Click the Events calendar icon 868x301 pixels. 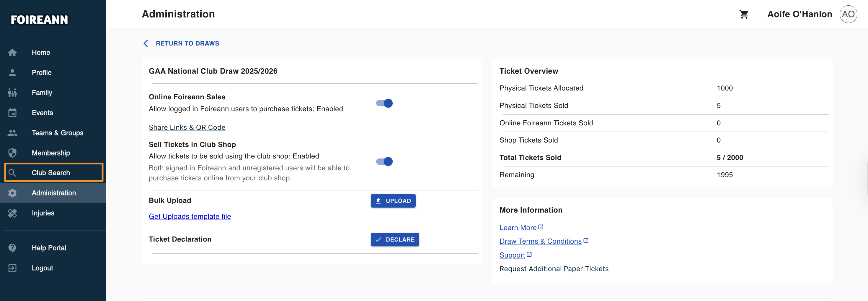[12, 113]
